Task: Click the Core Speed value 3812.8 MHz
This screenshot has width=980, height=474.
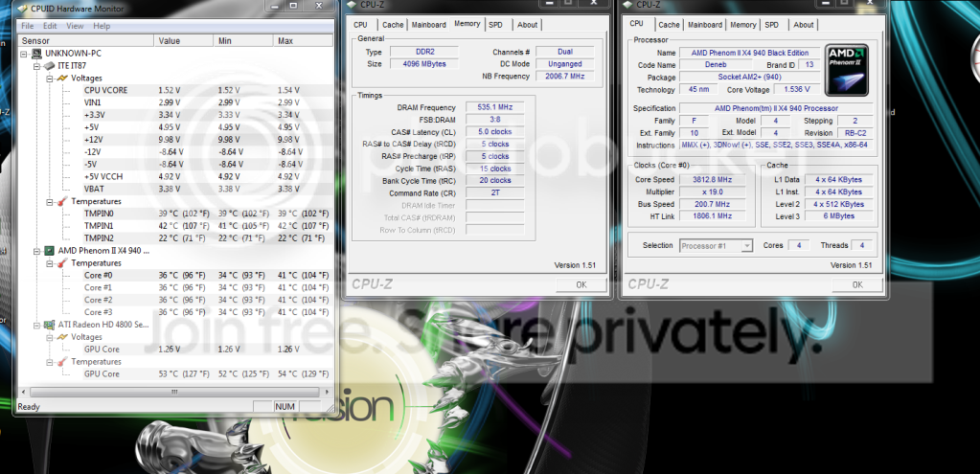Action: click(711, 180)
